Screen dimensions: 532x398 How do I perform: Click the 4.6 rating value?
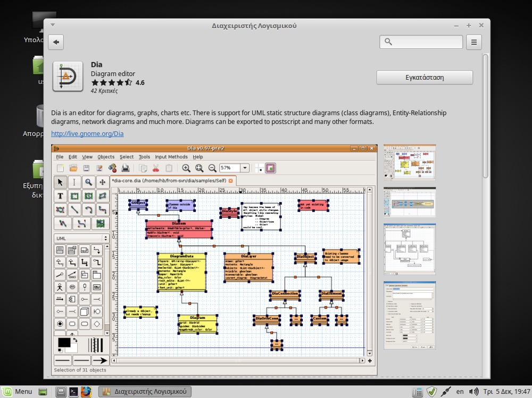[140, 83]
